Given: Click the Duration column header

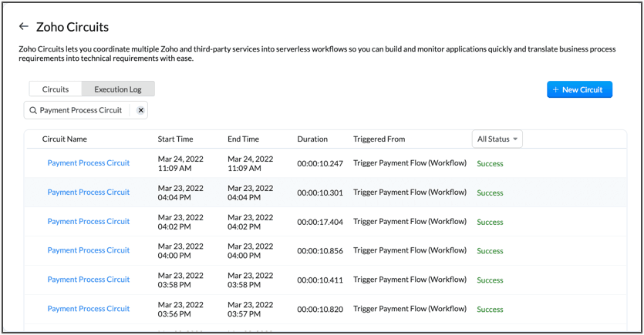Looking at the screenshot, I should [x=312, y=139].
